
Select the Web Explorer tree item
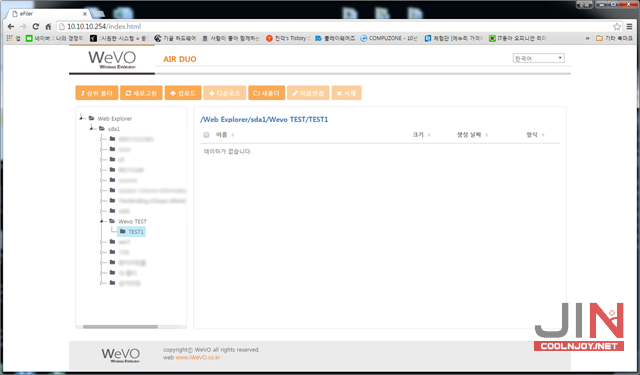[115, 119]
